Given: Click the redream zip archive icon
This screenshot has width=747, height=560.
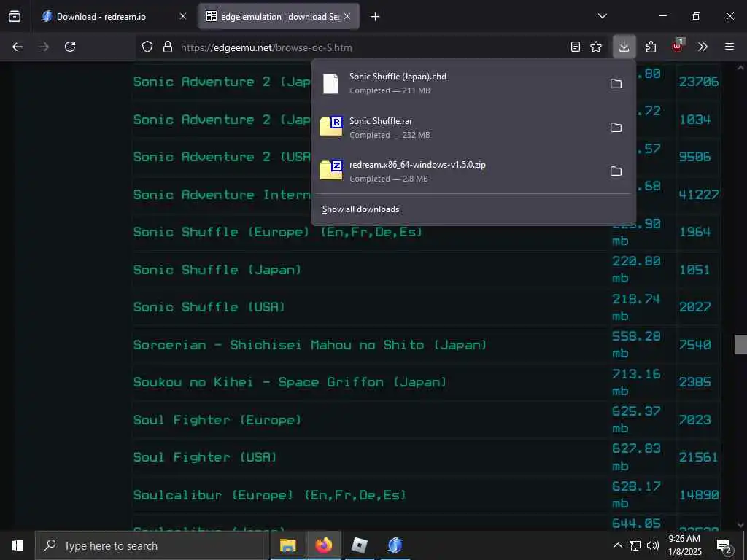Looking at the screenshot, I should pyautogui.click(x=331, y=170).
